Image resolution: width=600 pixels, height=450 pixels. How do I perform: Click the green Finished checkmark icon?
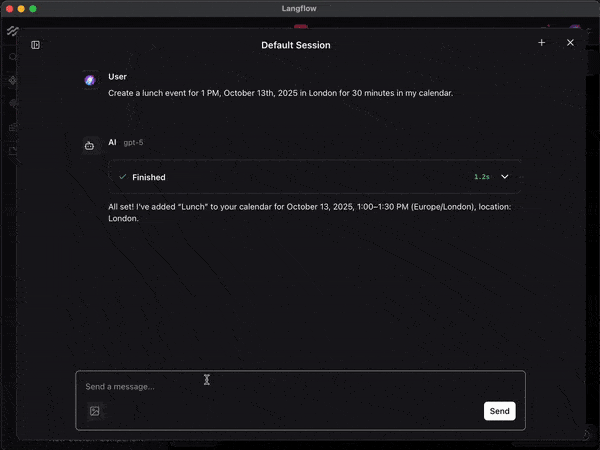(122, 177)
